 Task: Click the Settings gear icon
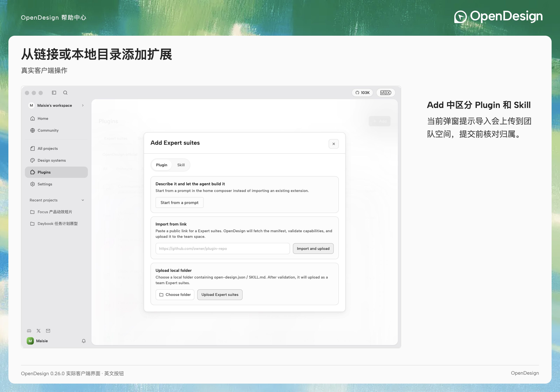click(32, 184)
